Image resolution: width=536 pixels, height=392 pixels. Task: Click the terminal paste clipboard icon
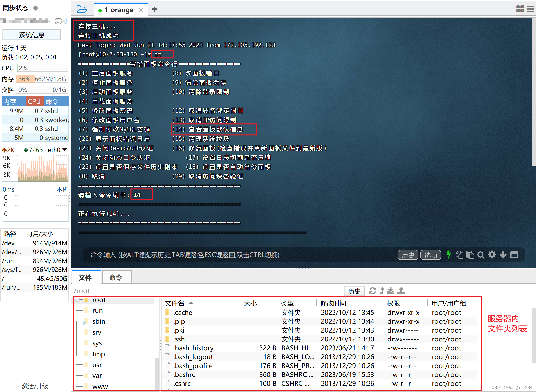[470, 255]
